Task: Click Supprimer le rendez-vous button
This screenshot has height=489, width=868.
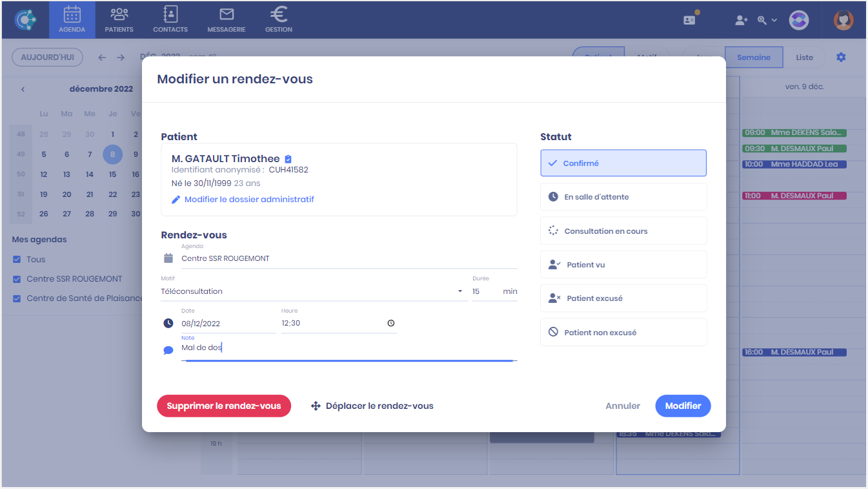Action: [224, 406]
